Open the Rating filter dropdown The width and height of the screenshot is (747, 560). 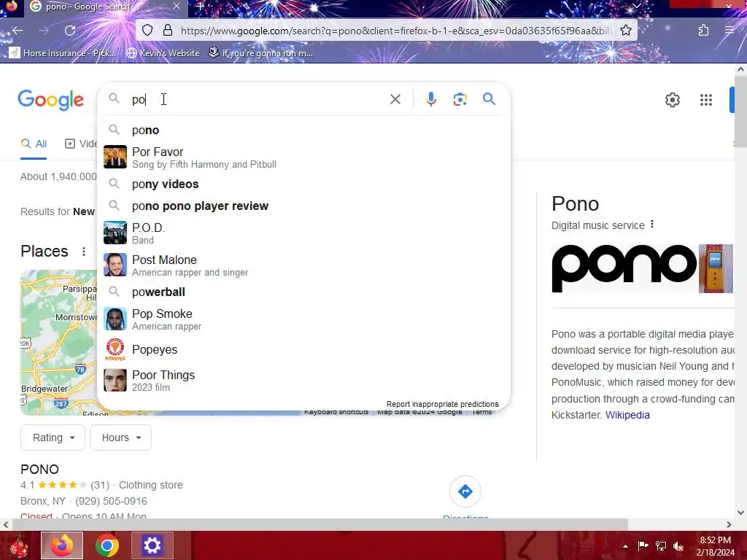(x=53, y=437)
